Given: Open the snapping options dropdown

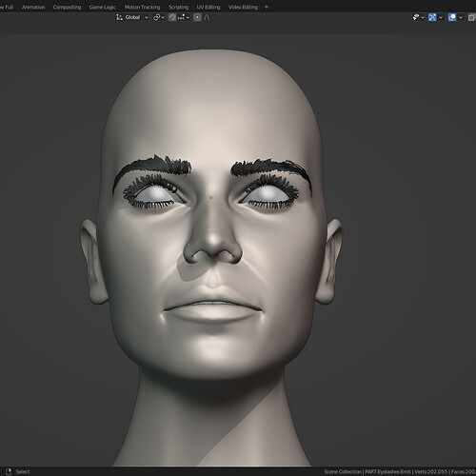Looking at the screenshot, I should click(x=184, y=17).
